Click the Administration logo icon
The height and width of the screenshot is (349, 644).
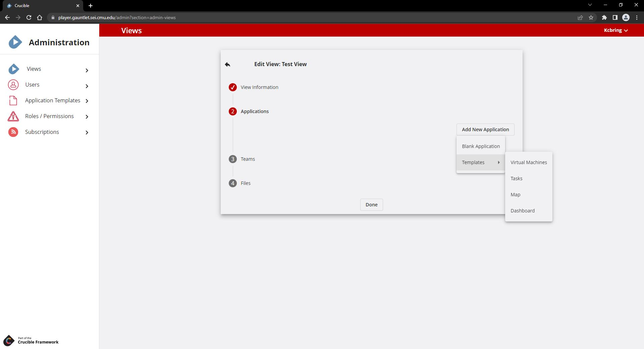click(15, 42)
